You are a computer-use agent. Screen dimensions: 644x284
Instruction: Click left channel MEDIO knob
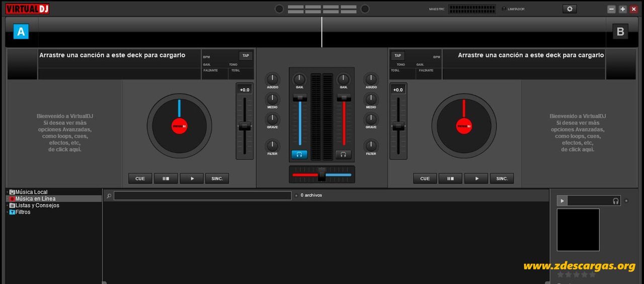click(x=272, y=99)
